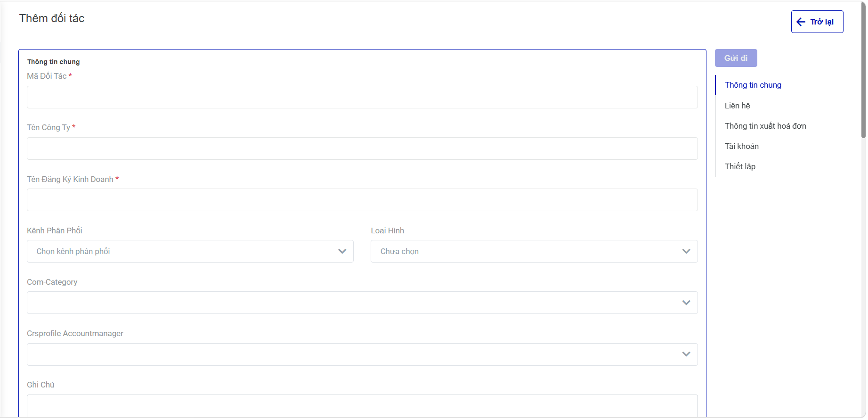Focus the Tên Công Ty input field

[362, 148]
